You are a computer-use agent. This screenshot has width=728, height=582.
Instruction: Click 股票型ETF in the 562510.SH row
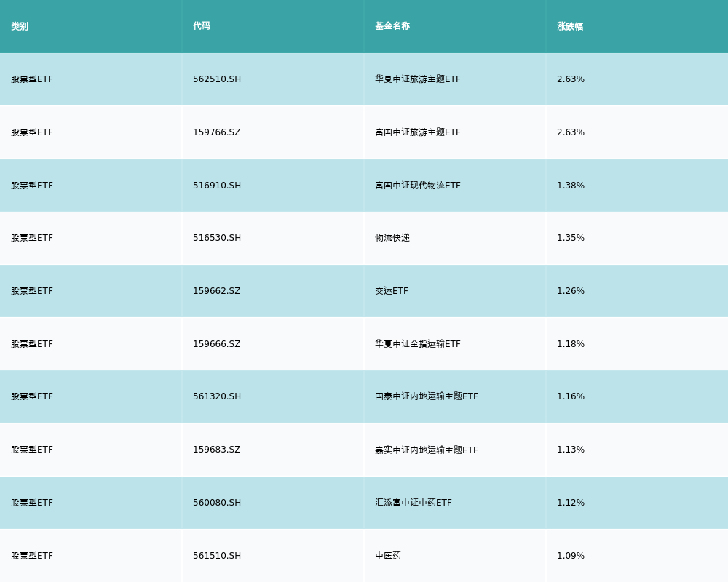32,79
